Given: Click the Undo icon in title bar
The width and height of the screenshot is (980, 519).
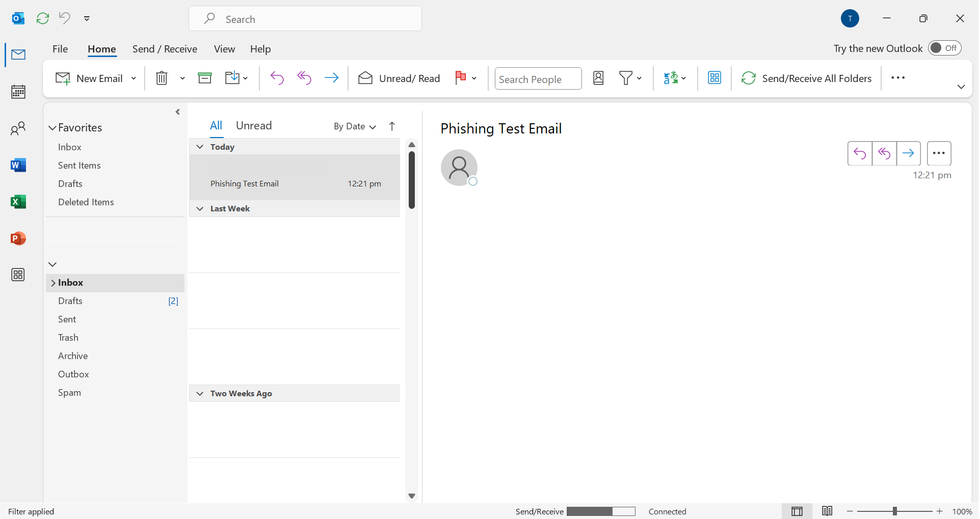Looking at the screenshot, I should tap(65, 18).
